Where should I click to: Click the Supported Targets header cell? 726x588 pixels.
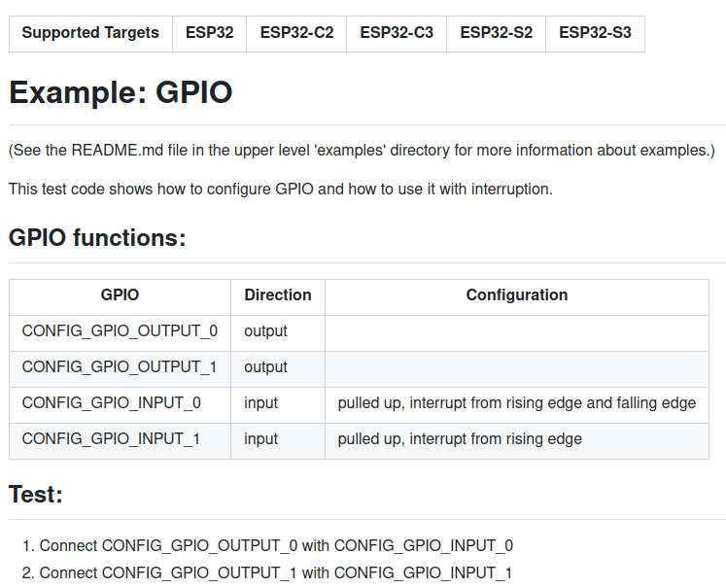pyautogui.click(x=90, y=33)
